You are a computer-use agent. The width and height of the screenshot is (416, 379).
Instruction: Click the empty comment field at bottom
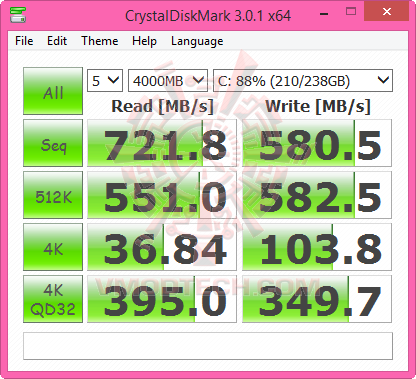(x=208, y=346)
